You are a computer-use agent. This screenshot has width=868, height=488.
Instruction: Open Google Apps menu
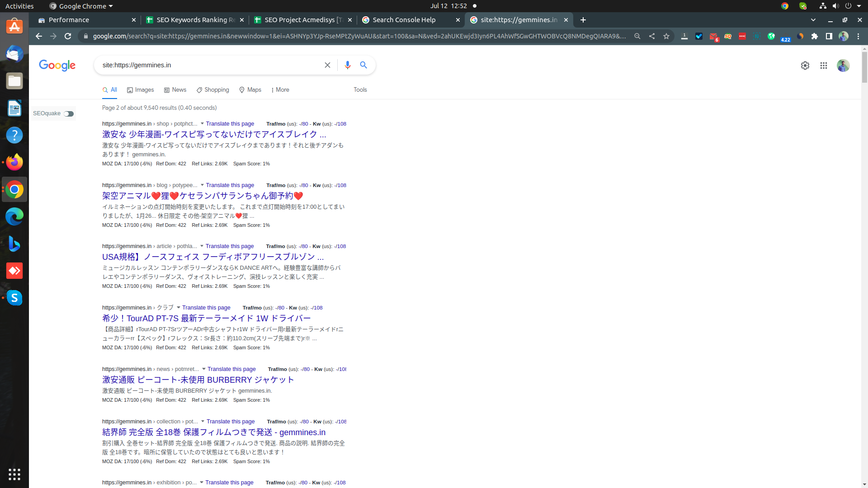[x=824, y=65]
